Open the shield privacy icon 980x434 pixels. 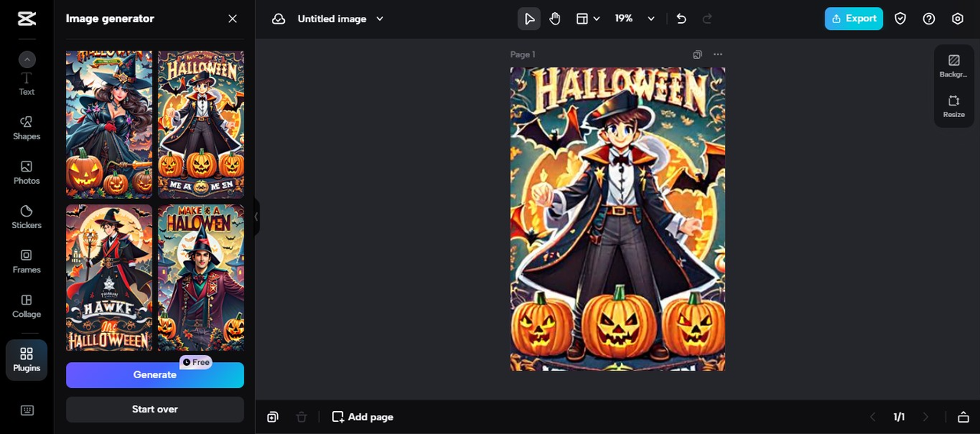coord(900,18)
